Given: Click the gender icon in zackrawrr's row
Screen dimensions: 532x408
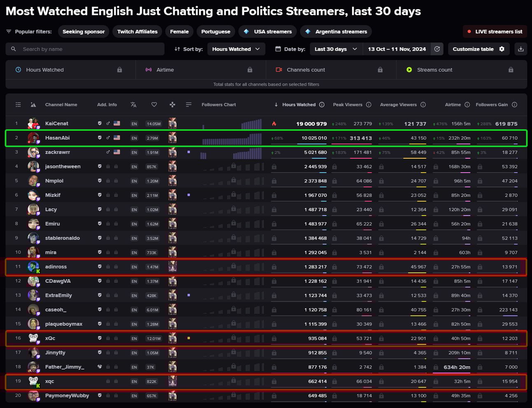Looking at the screenshot, I should click(108, 152).
